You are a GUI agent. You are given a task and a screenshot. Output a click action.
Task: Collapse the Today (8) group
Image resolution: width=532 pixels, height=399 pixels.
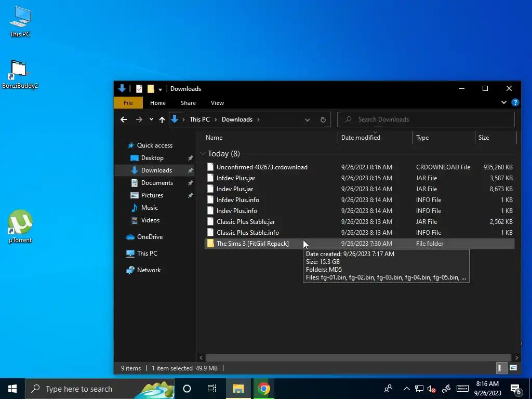[x=203, y=154]
